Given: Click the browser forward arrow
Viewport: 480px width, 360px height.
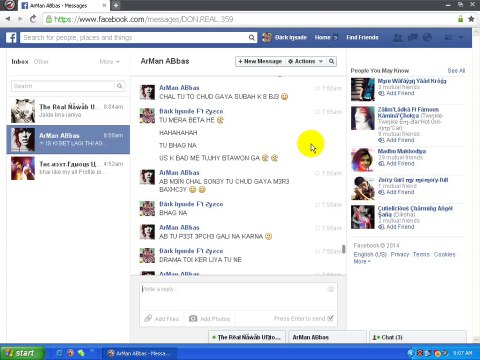Looking at the screenshot, I should tap(20, 19).
